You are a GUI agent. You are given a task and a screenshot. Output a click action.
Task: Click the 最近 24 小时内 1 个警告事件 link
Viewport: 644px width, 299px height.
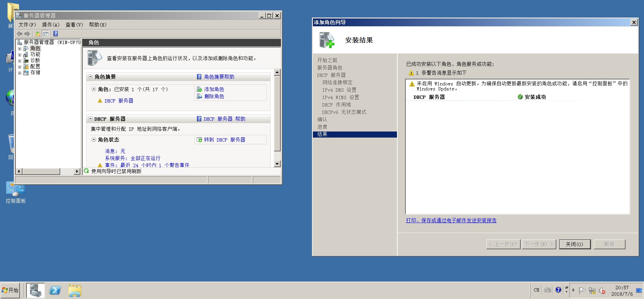[155, 165]
